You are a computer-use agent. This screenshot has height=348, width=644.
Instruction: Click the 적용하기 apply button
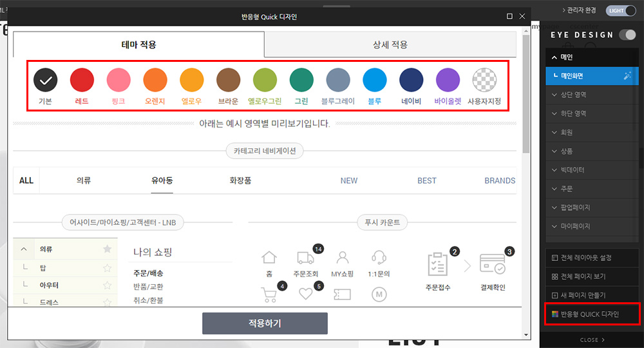pyautogui.click(x=265, y=324)
